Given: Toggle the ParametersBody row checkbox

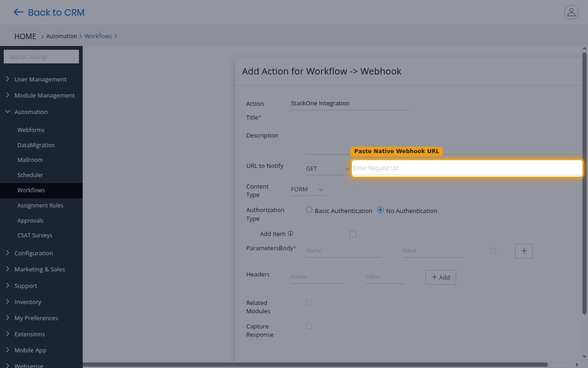Looking at the screenshot, I should (493, 251).
